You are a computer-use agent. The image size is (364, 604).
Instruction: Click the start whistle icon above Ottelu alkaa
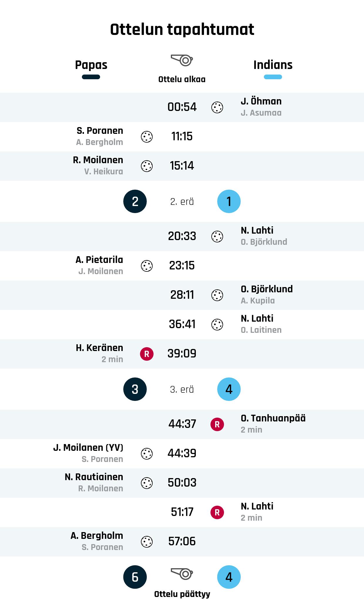click(x=182, y=60)
